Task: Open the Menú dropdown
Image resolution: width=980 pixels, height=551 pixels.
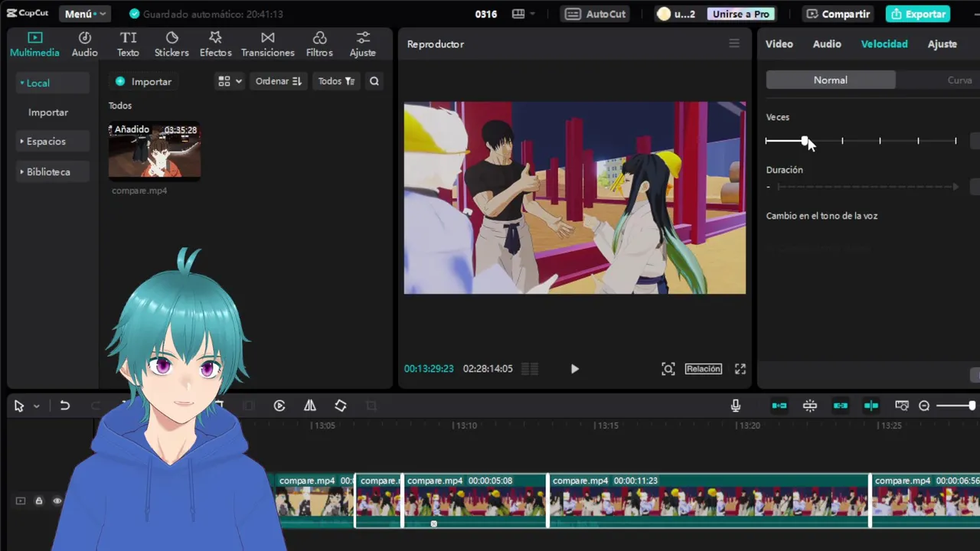Action: (x=85, y=14)
